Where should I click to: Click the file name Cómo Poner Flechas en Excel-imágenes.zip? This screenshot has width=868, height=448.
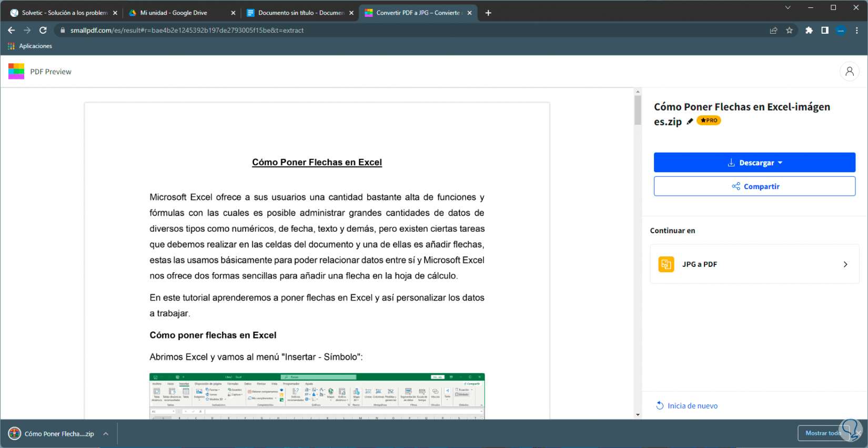coord(742,114)
